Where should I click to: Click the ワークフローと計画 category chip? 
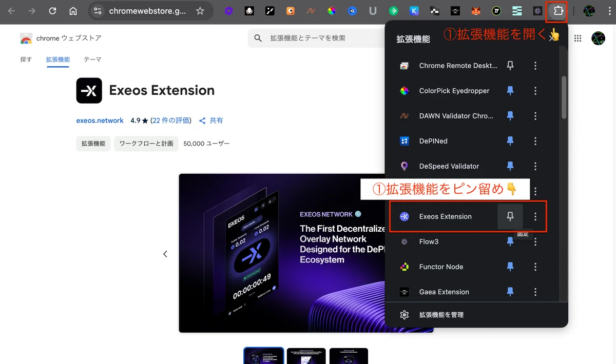pos(146,144)
